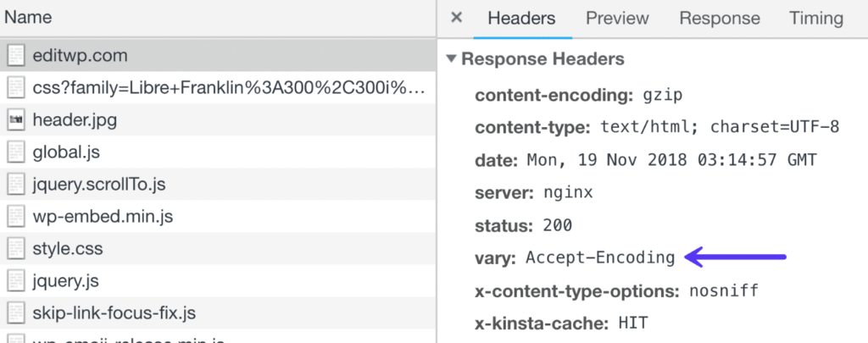Click the file icon beside skip-link-focus-fix.js
Screen dimensions: 868x343
(16, 313)
